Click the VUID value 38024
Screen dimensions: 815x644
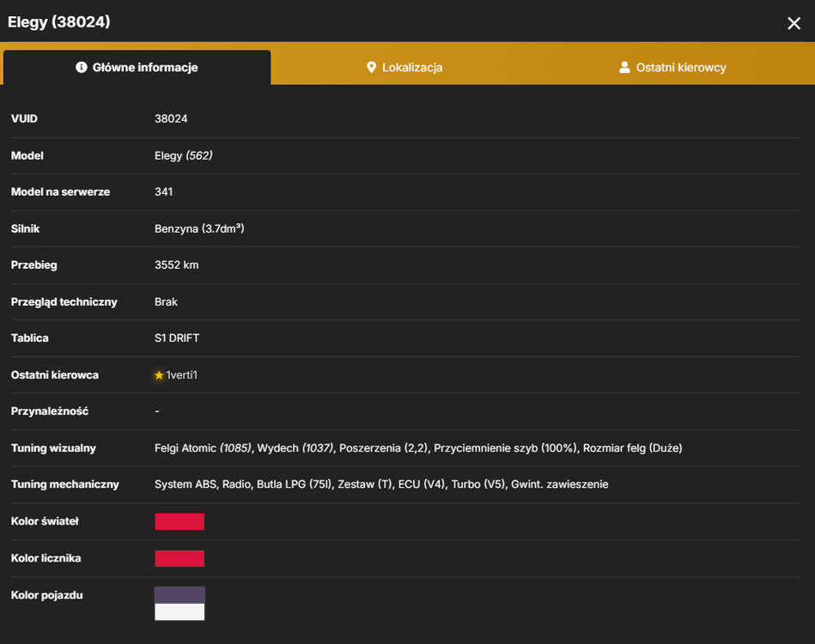[x=171, y=118]
